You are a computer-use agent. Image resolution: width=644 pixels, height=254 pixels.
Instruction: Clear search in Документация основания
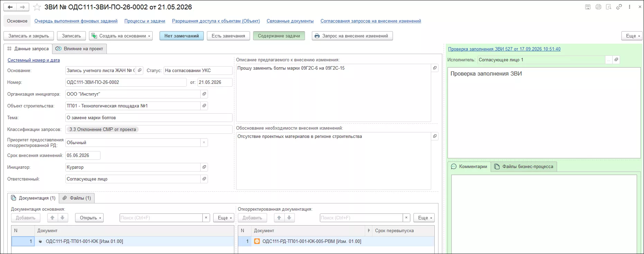[x=206, y=218]
